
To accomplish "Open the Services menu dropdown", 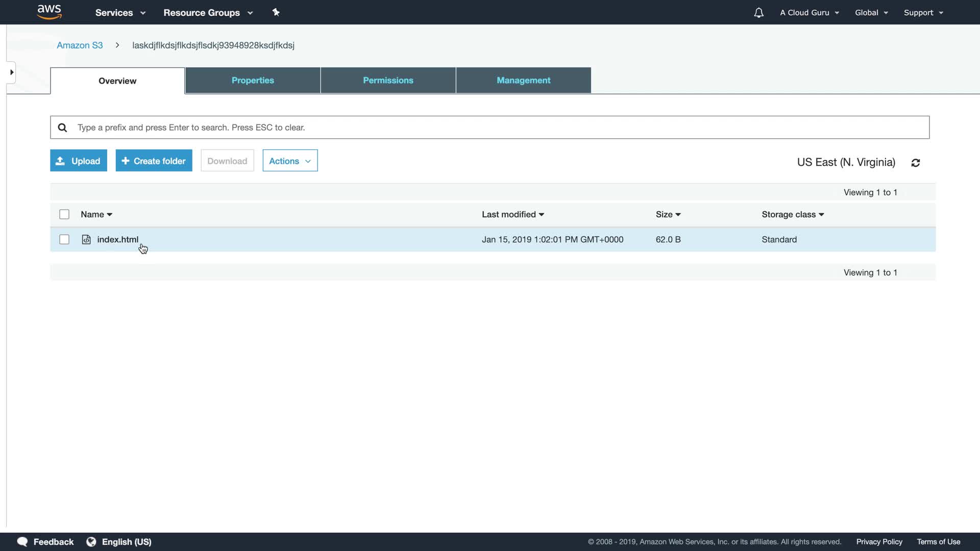I will click(x=120, y=13).
